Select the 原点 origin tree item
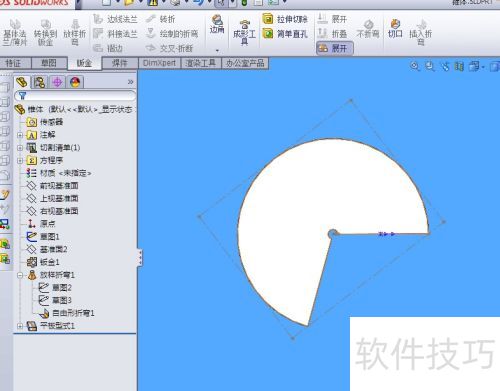This screenshot has width=500, height=391. [41, 223]
